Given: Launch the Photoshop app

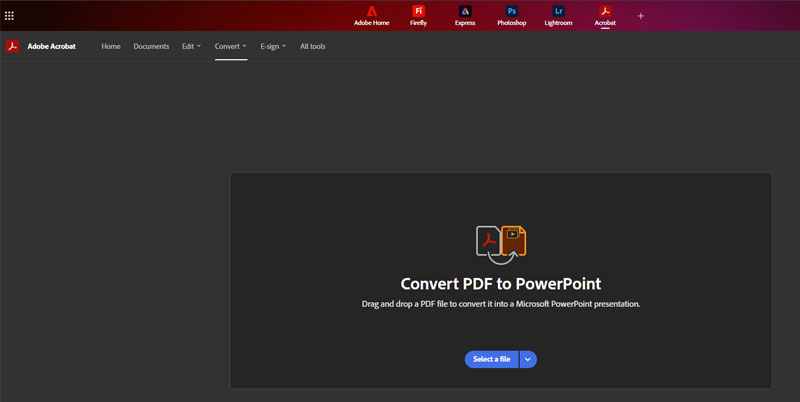Looking at the screenshot, I should pos(512,16).
